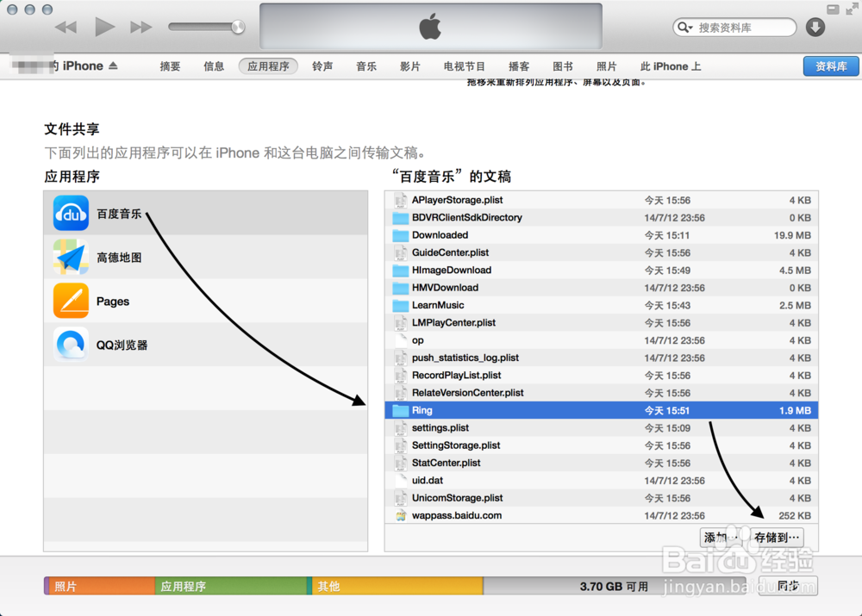
Task: Click the 2.5 MB size of LearnMusic
Action: tap(795, 305)
